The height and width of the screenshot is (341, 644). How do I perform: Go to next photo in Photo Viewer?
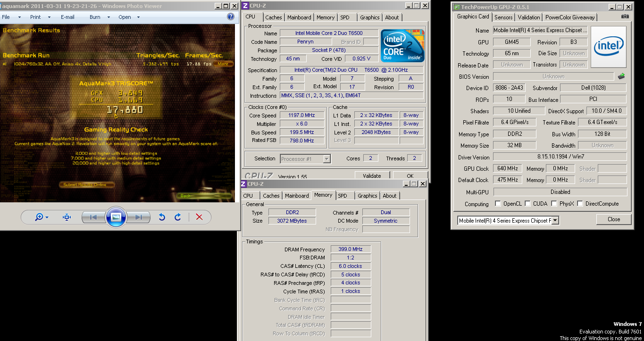(x=138, y=217)
